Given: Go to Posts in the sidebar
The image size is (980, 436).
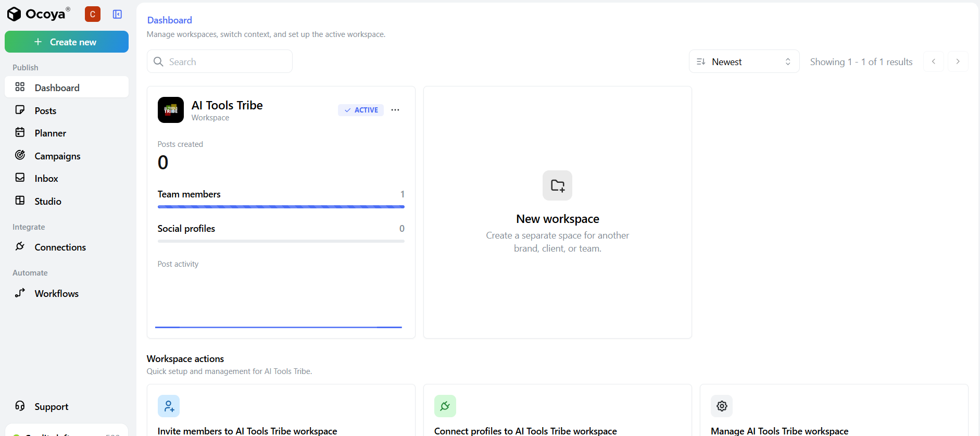Looking at the screenshot, I should pyautogui.click(x=67, y=110).
